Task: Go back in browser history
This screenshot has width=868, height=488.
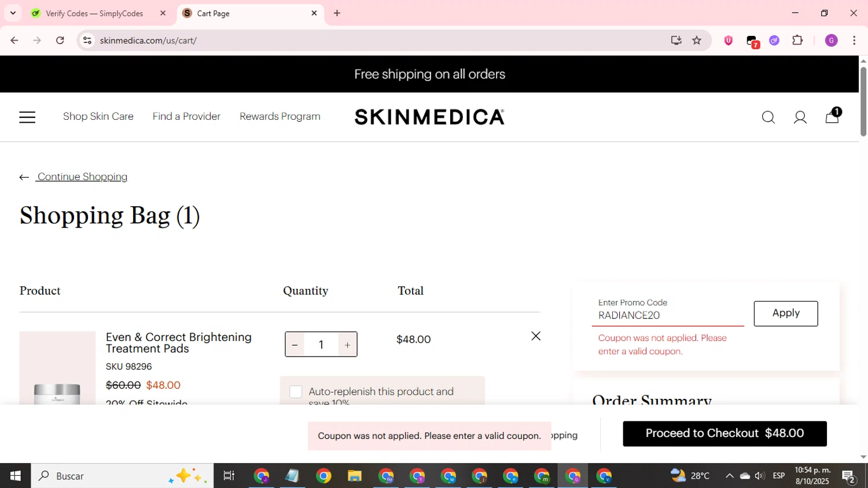Action: click(x=14, y=41)
